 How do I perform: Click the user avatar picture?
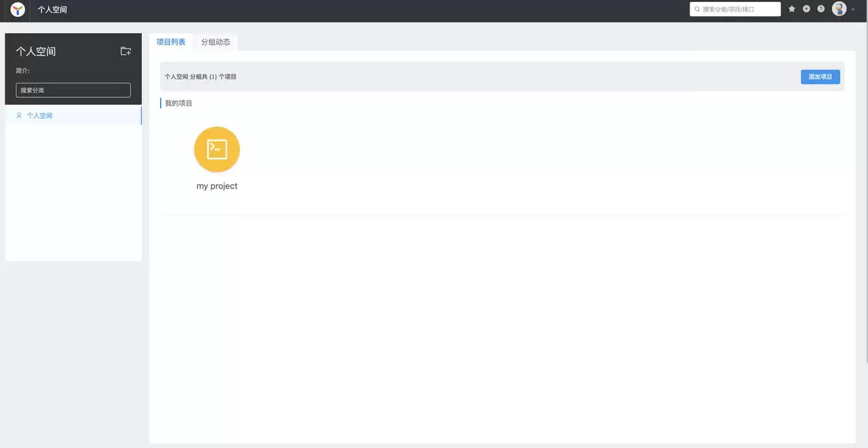840,9
